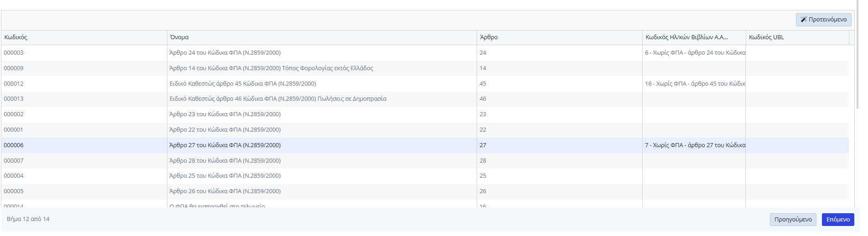Select the row with code 000002
The height and width of the screenshot is (236, 868).
14,114
